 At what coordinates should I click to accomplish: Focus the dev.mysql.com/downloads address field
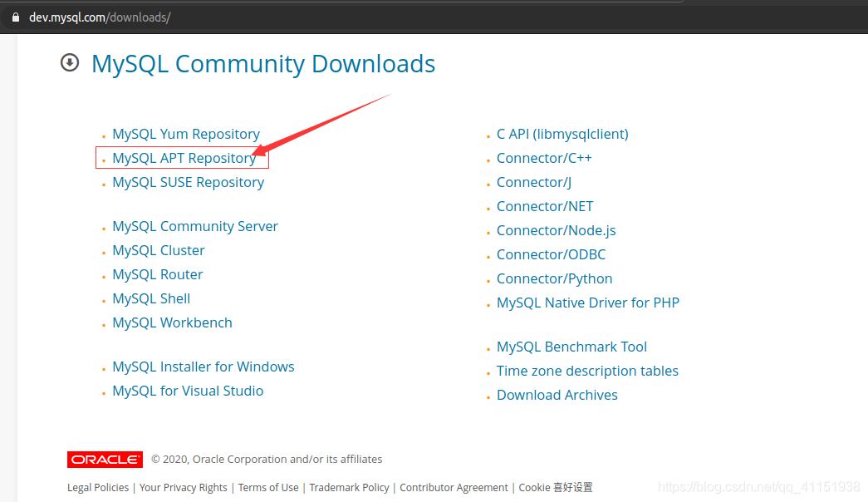coord(100,17)
